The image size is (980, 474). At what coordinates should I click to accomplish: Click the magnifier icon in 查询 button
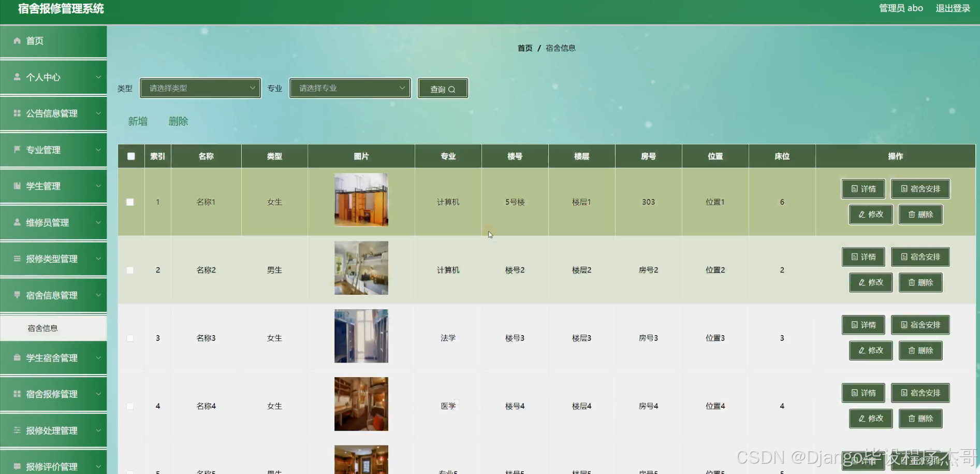tap(451, 89)
